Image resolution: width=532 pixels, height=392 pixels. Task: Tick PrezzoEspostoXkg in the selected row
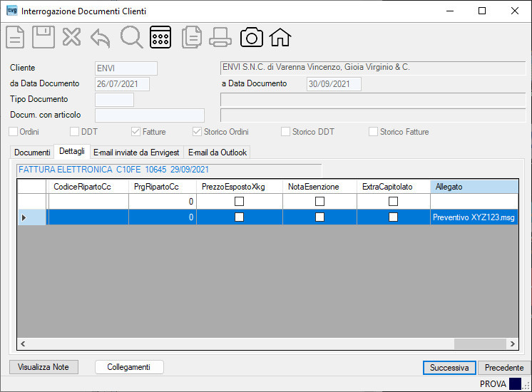pos(239,217)
